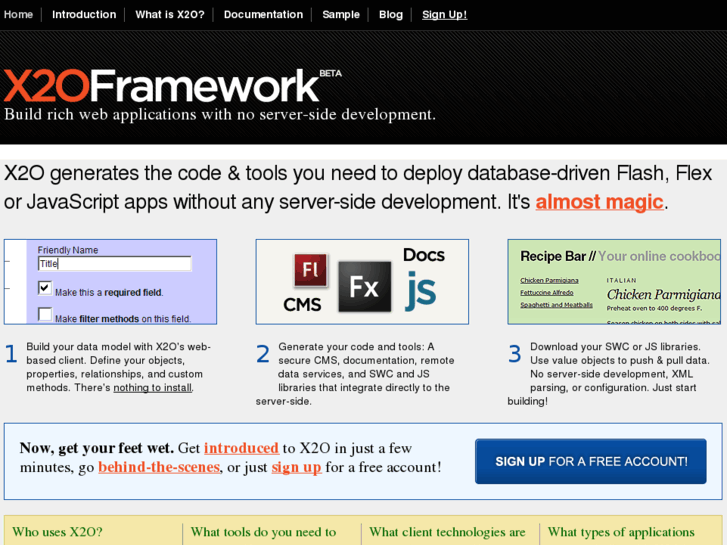Visit the Sample page
Screen dimensions: 727x545
[341, 14]
